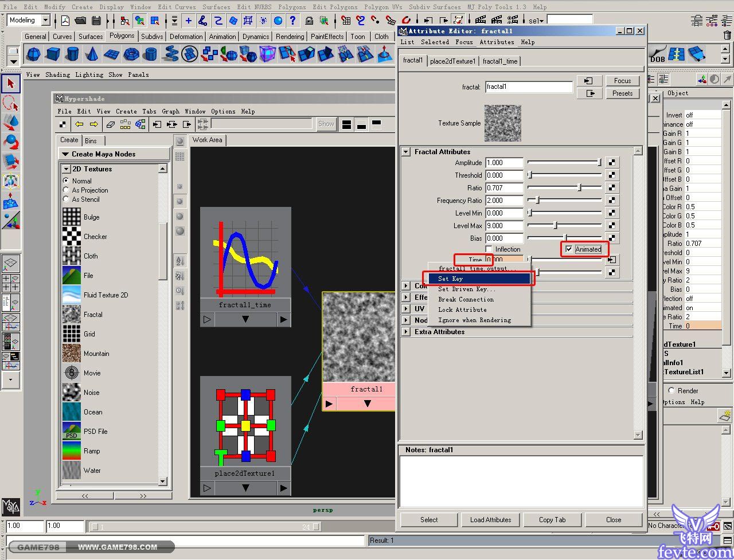Click the fractal name input field

click(528, 87)
